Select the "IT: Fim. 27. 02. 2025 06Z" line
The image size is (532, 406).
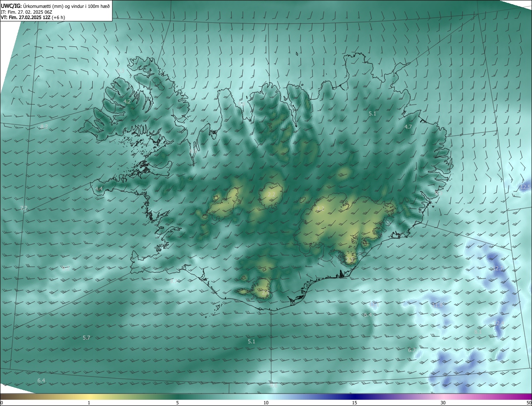(x=26, y=12)
